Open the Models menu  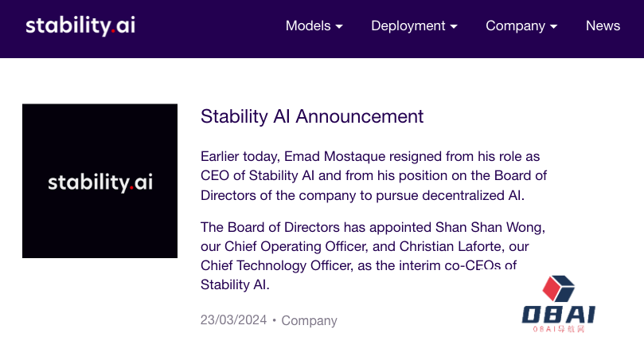(308, 25)
